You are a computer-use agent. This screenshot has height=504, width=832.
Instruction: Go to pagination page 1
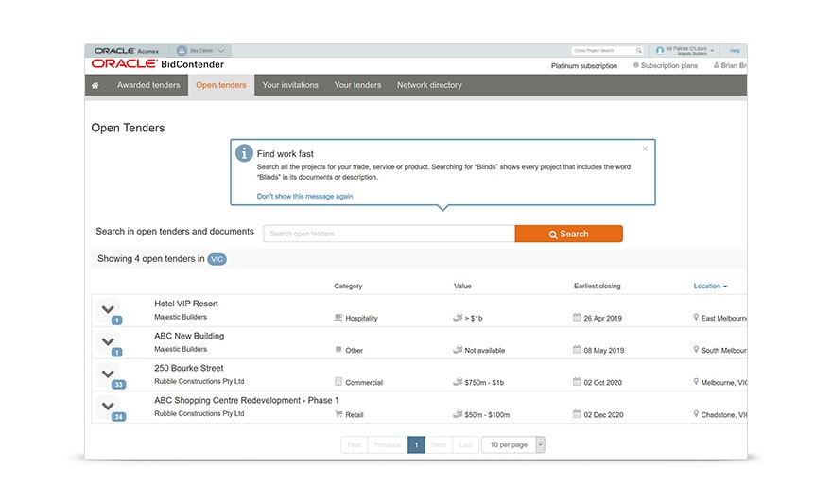coord(417,444)
